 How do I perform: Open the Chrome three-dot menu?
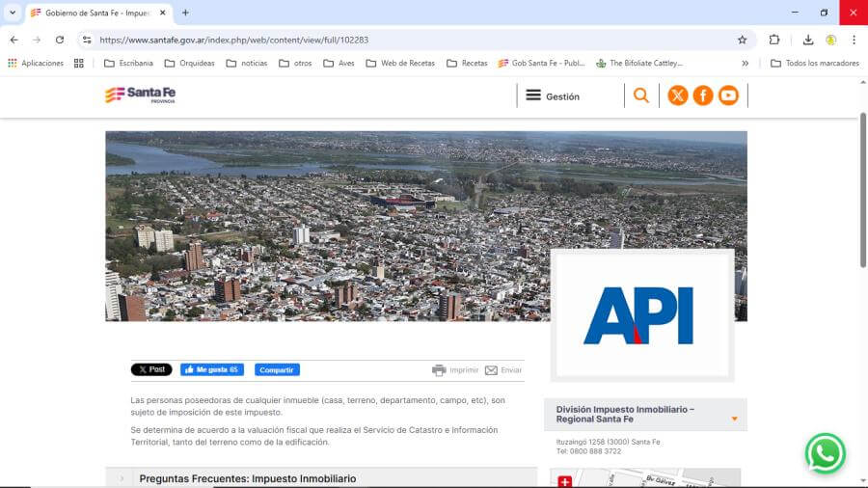pyautogui.click(x=854, y=40)
